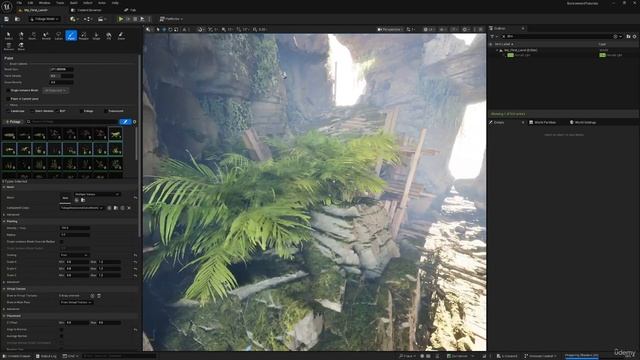This screenshot has width=640, height=360.
Task: Click the Density value field under Painting
Action: pos(75,228)
